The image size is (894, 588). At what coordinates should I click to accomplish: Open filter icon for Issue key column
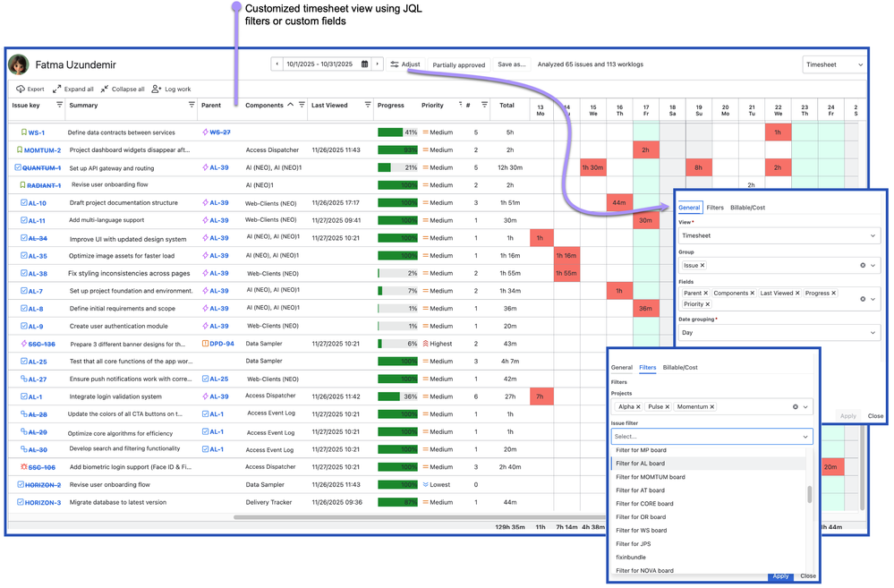59,105
